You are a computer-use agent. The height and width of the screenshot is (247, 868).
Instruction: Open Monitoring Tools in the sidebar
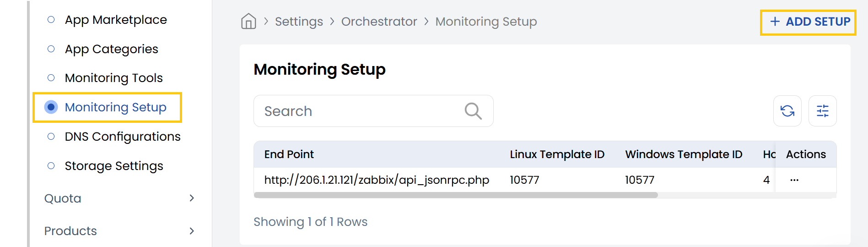pos(113,78)
